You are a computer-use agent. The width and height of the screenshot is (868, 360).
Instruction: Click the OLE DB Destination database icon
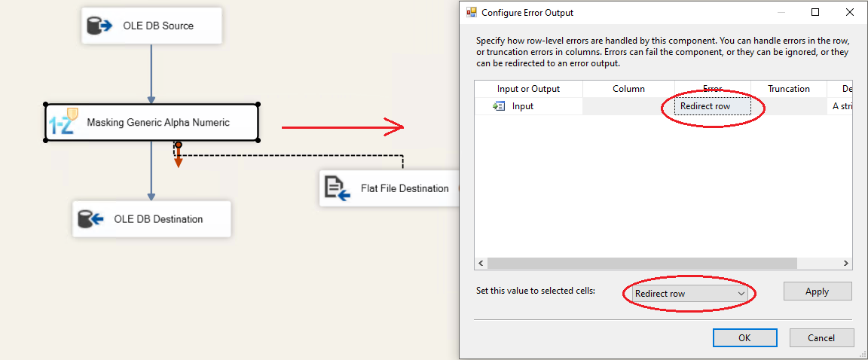point(91,219)
